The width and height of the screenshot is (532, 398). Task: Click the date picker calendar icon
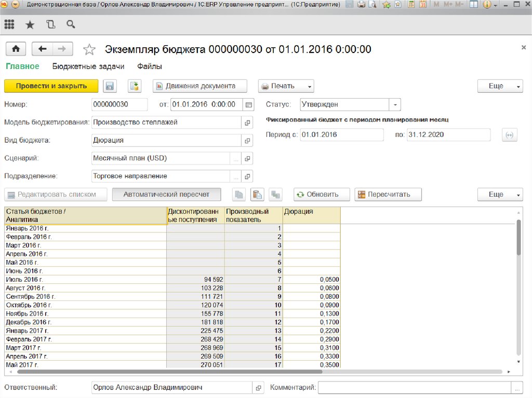pyautogui.click(x=249, y=105)
